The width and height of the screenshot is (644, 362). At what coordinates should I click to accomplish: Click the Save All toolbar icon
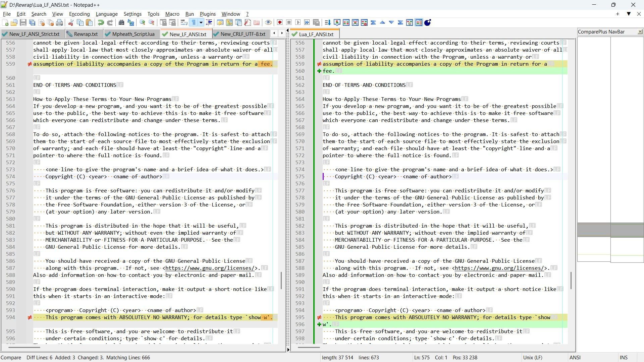pyautogui.click(x=32, y=22)
